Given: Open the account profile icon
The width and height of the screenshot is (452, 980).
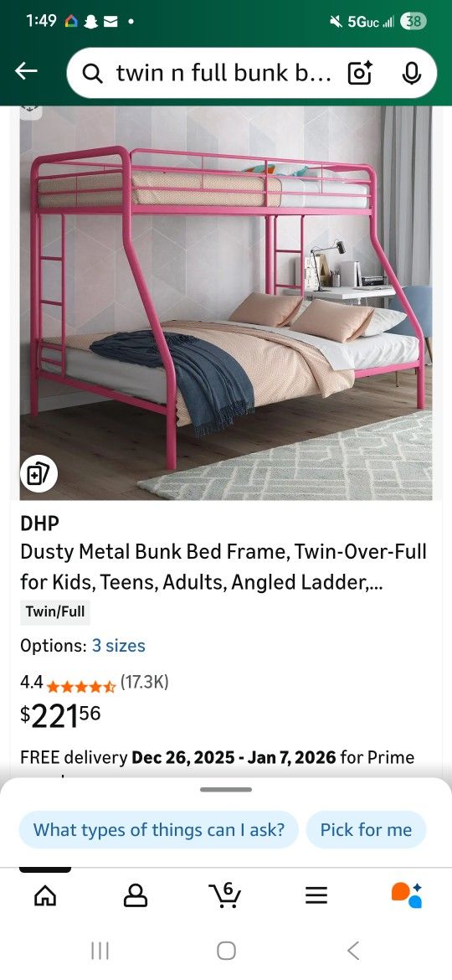Looking at the screenshot, I should click(x=136, y=895).
